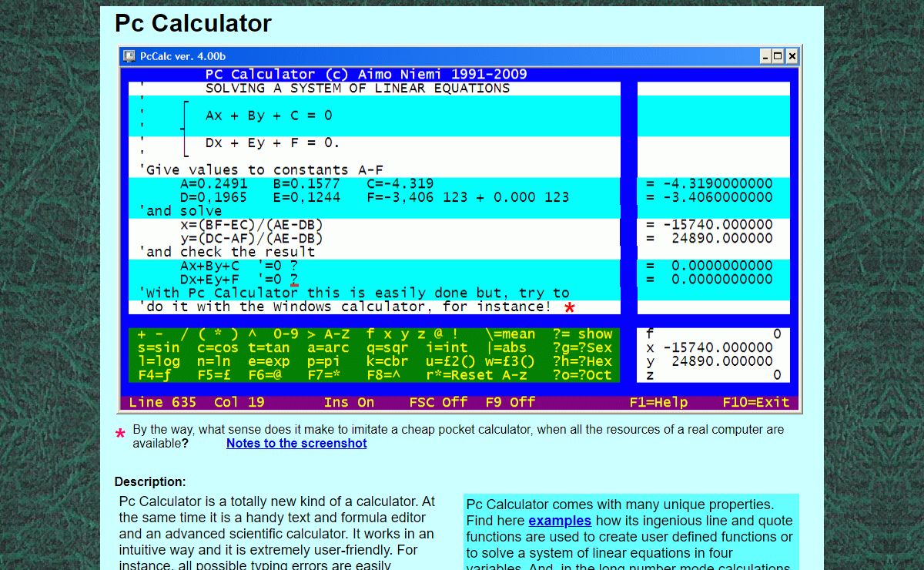Close the PcCalc ver. 4.00b window
Image resolution: width=924 pixels, height=570 pixels.
pos(792,56)
